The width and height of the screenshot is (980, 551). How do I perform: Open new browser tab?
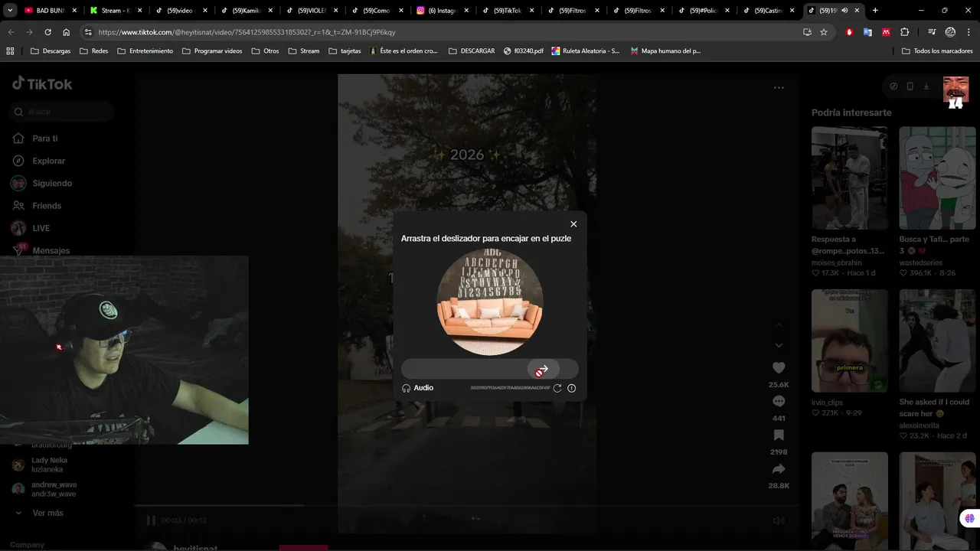pyautogui.click(x=875, y=10)
